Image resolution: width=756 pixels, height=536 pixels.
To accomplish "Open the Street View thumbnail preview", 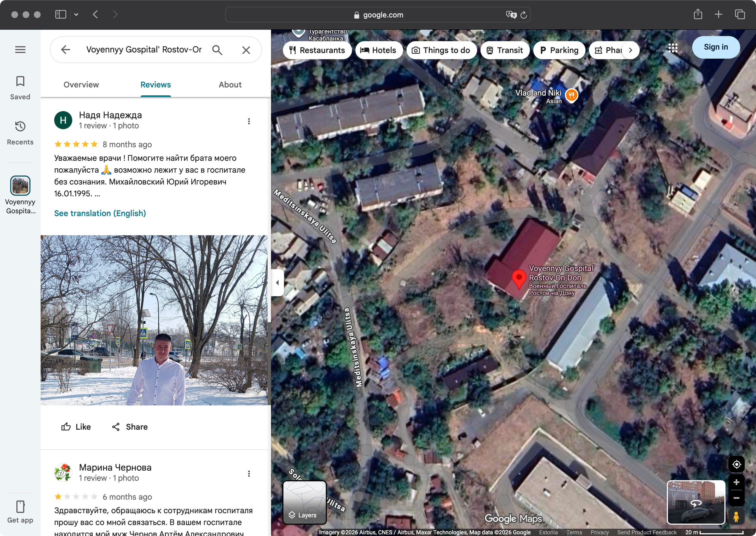I will (696, 502).
